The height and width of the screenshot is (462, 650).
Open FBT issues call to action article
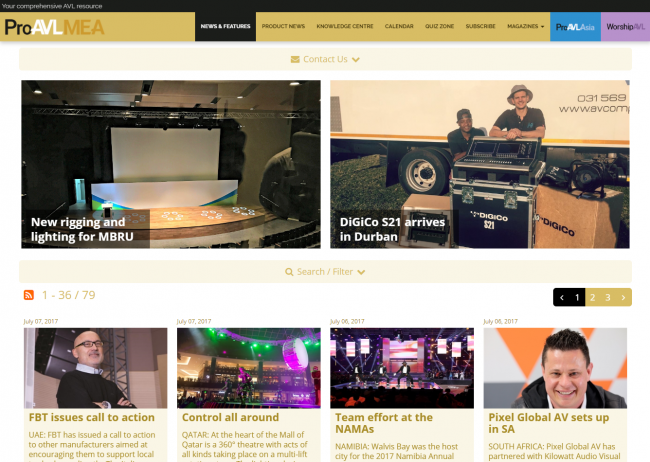[92, 417]
